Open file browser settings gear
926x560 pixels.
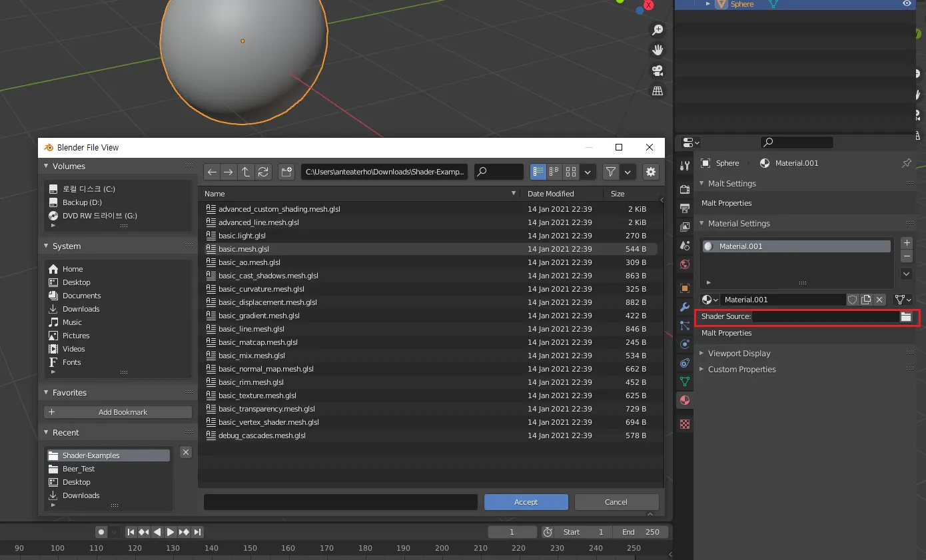tap(650, 172)
